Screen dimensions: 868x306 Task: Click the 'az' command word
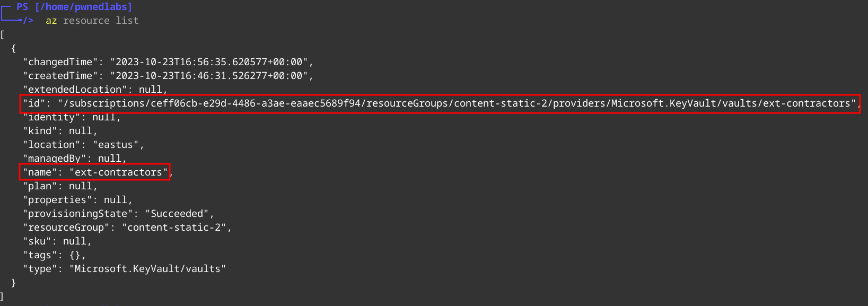51,21
